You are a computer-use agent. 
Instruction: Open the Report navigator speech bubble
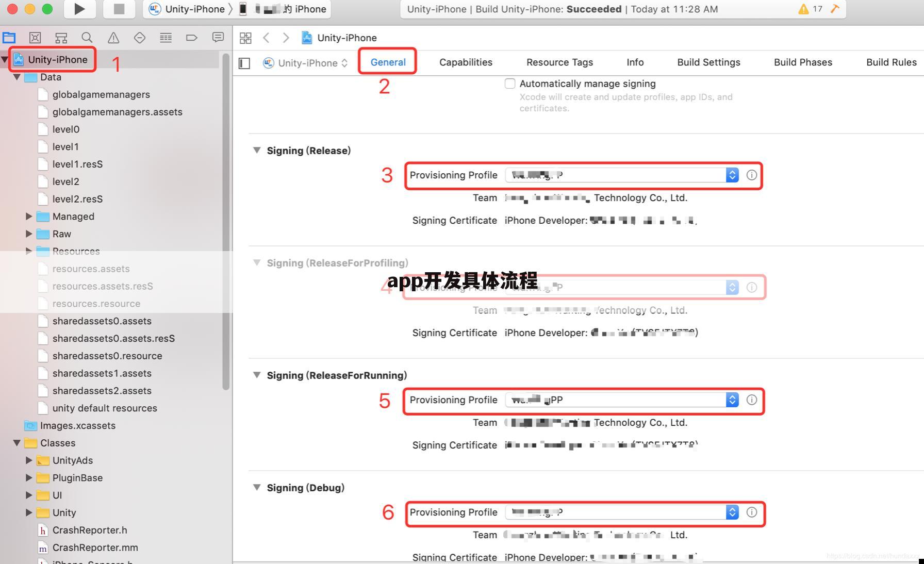tap(218, 38)
